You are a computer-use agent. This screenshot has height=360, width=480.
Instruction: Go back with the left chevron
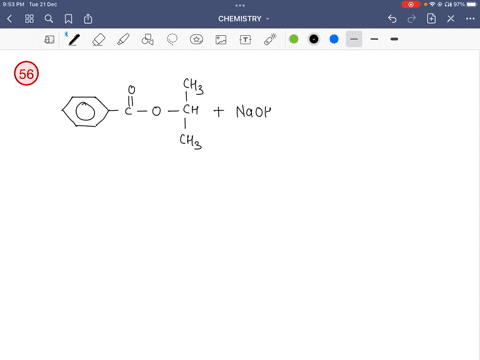[9, 19]
